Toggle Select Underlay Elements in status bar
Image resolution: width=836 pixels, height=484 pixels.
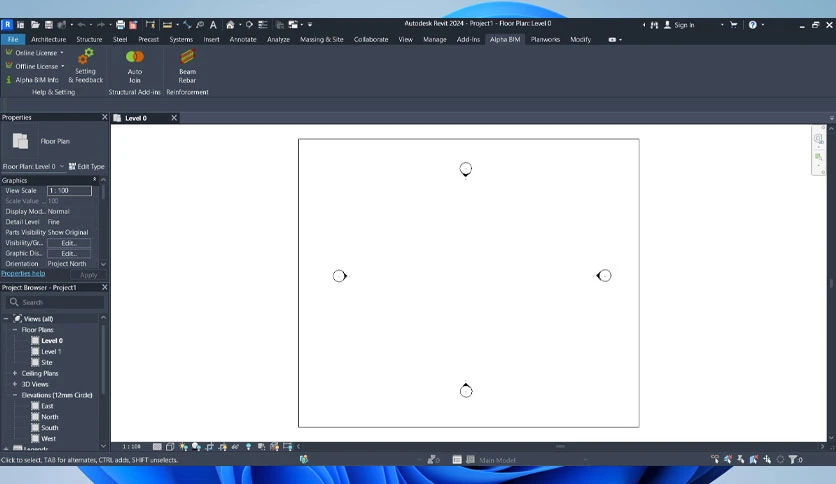(728, 459)
